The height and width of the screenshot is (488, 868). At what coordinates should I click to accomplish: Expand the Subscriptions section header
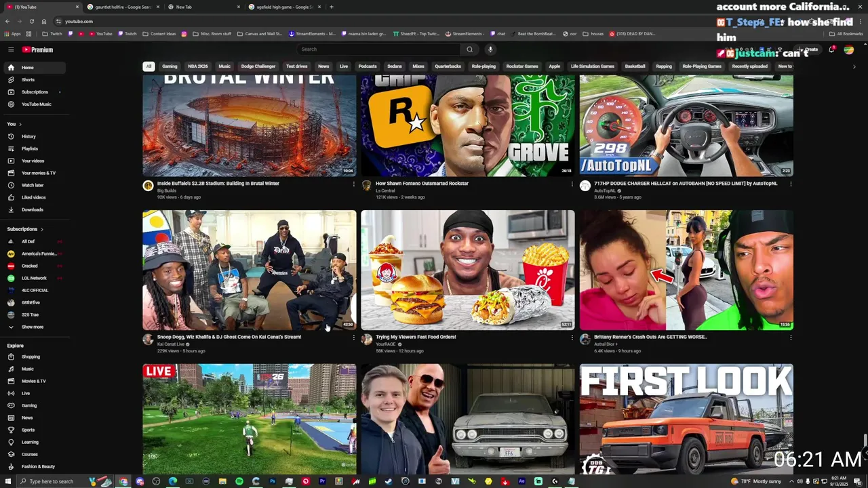coord(25,229)
